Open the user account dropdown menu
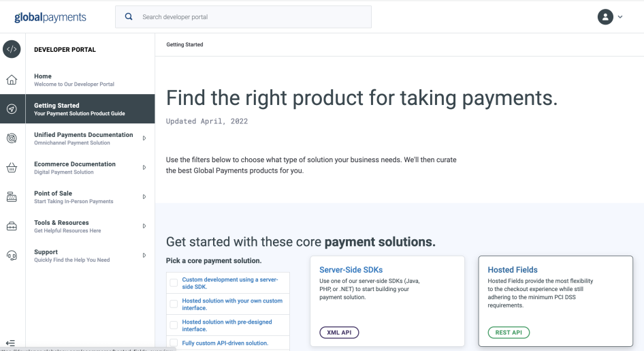Image resolution: width=644 pixels, height=351 pixels. (610, 17)
